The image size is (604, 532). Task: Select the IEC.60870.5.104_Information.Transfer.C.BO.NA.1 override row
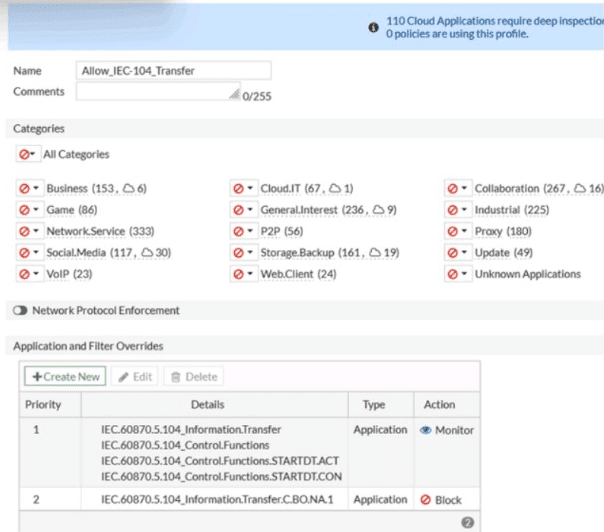tap(220, 499)
